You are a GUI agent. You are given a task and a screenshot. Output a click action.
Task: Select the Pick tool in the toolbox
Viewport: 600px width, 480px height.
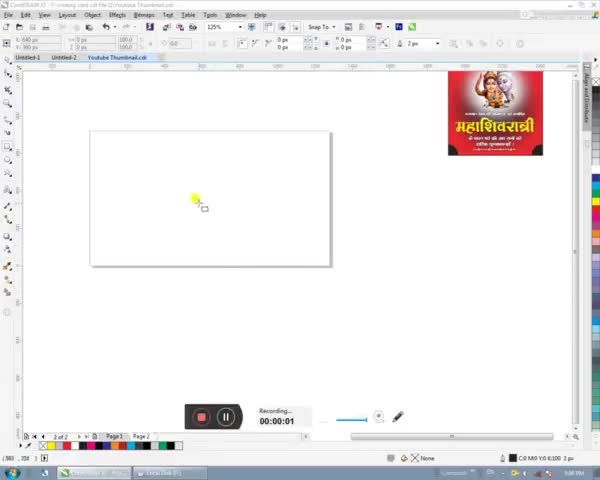click(x=7, y=62)
